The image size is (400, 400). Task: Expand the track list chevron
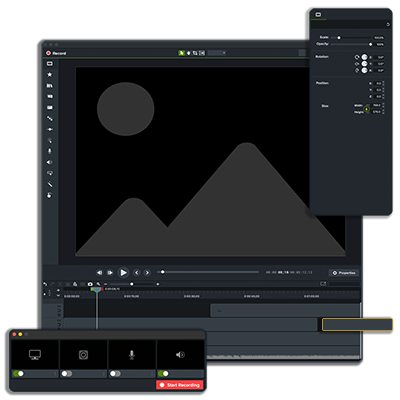58,296
